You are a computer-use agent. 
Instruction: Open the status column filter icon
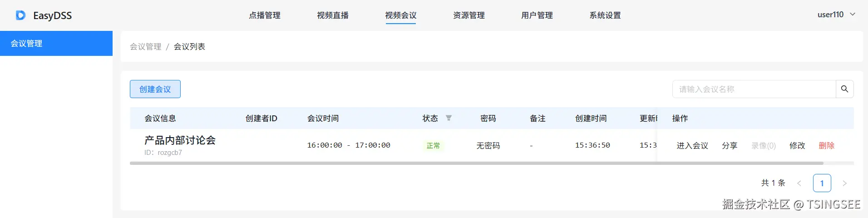tap(449, 118)
